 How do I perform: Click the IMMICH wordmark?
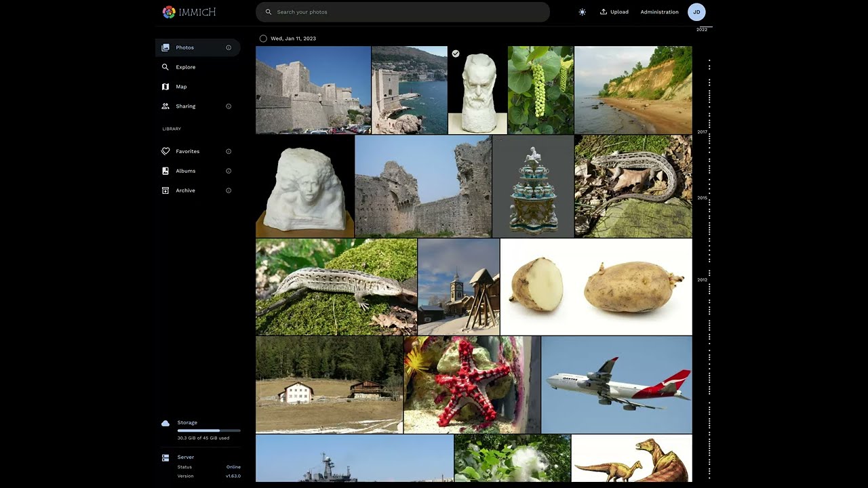coord(197,12)
